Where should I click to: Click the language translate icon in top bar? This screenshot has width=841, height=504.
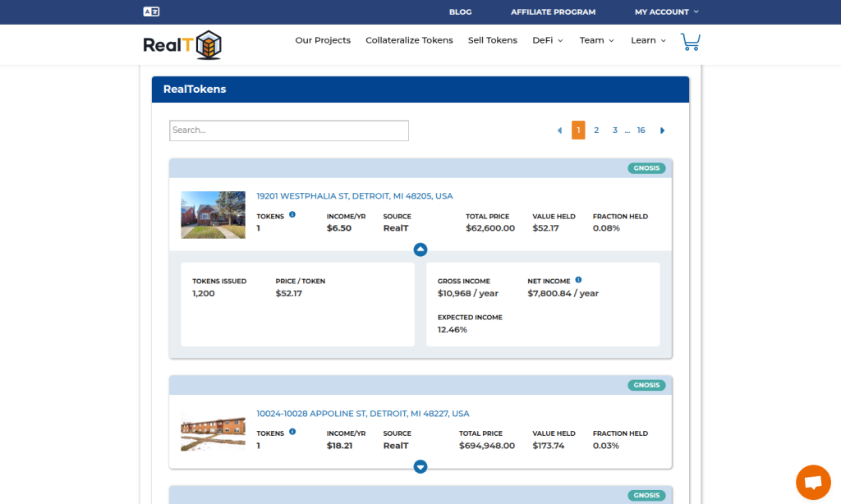[x=151, y=11]
